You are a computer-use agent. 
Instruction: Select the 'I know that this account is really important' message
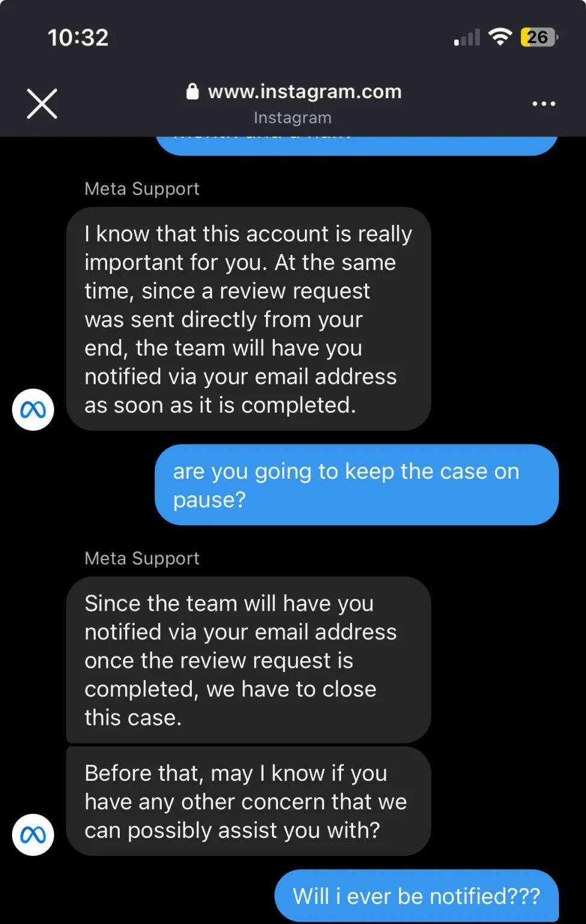[248, 319]
